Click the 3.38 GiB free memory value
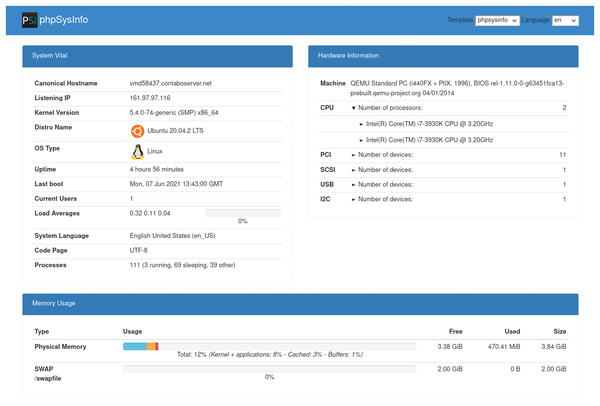600x406 pixels. (x=450, y=347)
